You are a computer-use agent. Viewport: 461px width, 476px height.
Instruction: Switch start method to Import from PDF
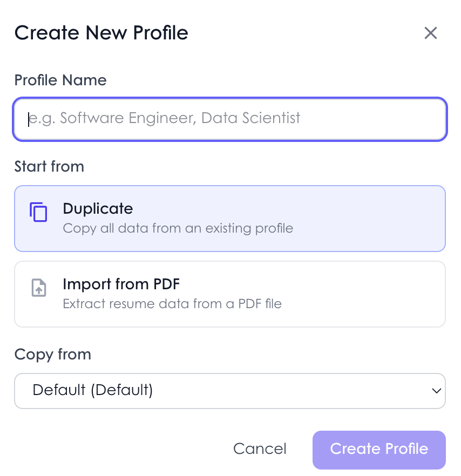(230, 294)
